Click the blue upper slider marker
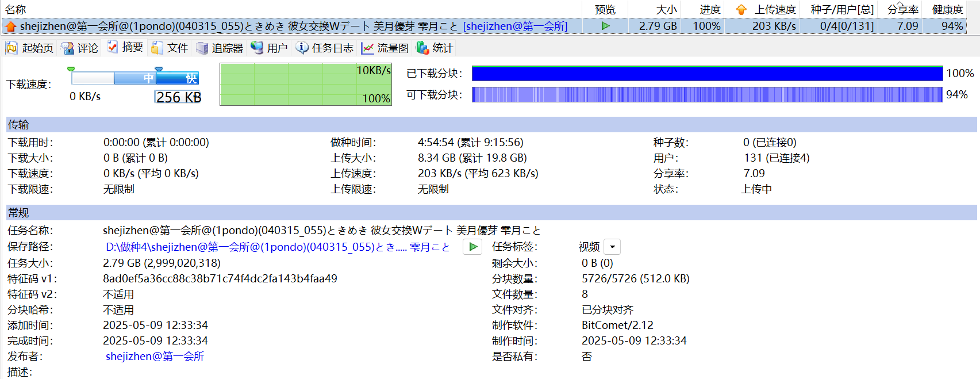Screen dimensions: 980x379 (159, 69)
